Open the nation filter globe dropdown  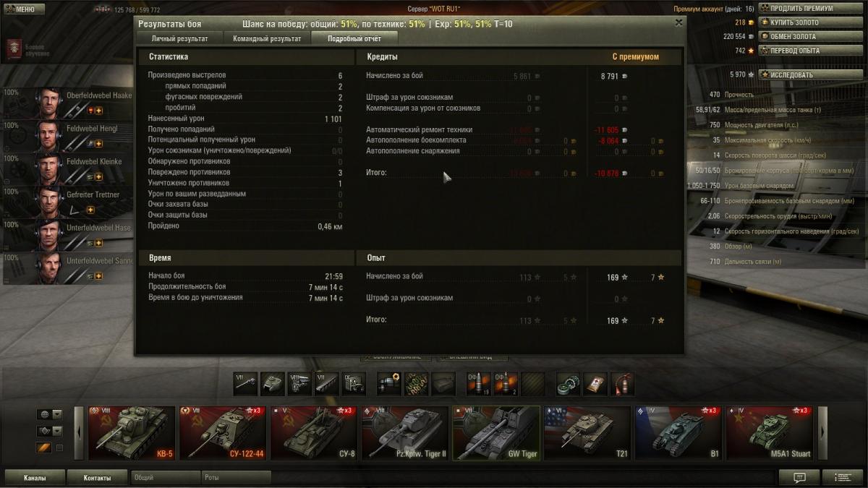(50, 414)
